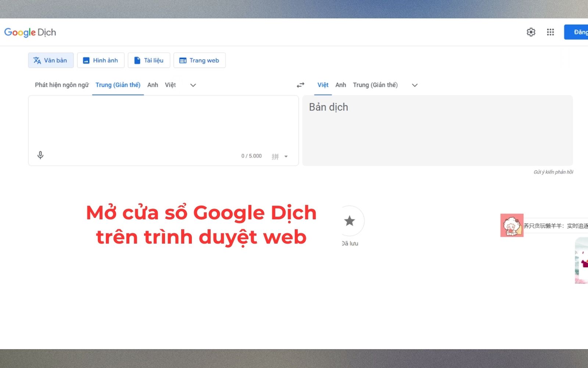Open the Google apps grid
588x368 pixels.
tap(550, 32)
